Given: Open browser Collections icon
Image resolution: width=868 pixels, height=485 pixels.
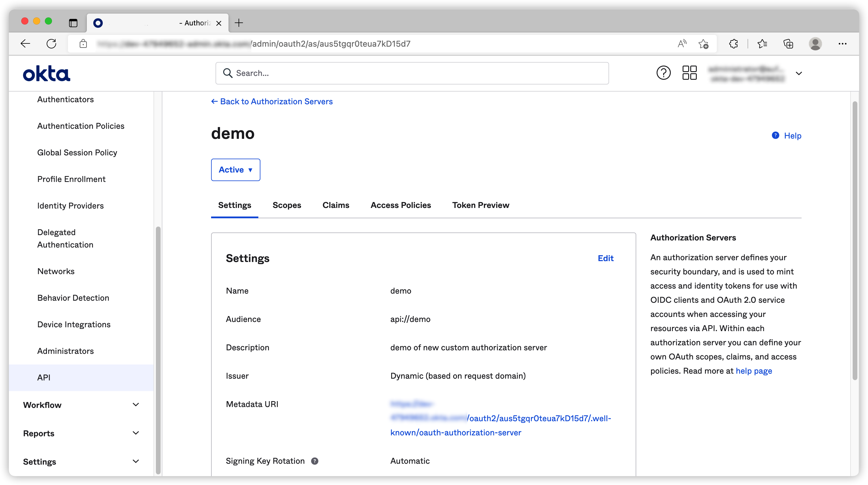Looking at the screenshot, I should pos(788,44).
